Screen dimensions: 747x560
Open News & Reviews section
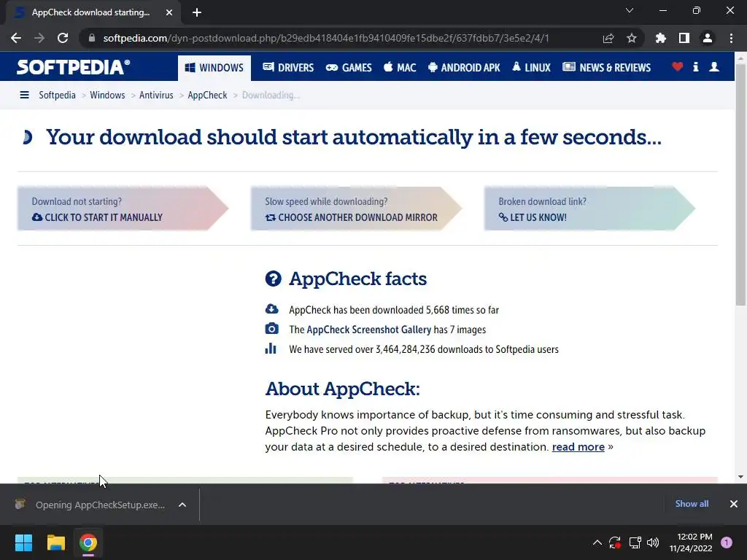(606, 68)
